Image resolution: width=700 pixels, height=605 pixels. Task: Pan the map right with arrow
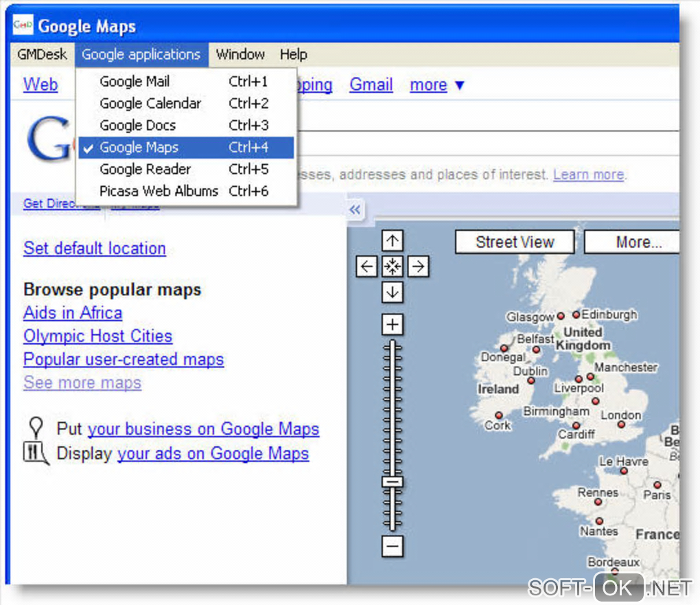(418, 266)
